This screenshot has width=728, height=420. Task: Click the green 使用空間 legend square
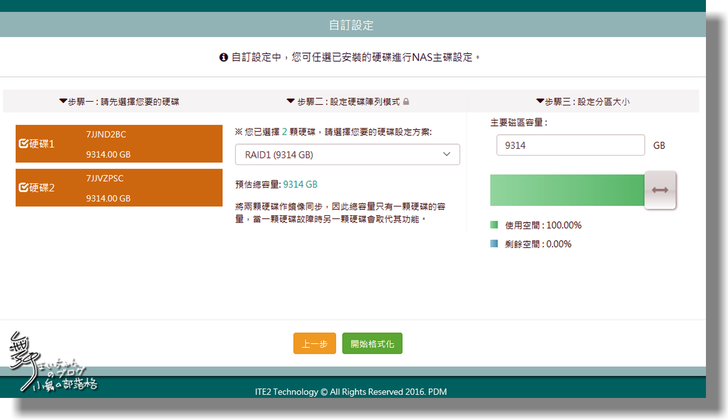[494, 225]
